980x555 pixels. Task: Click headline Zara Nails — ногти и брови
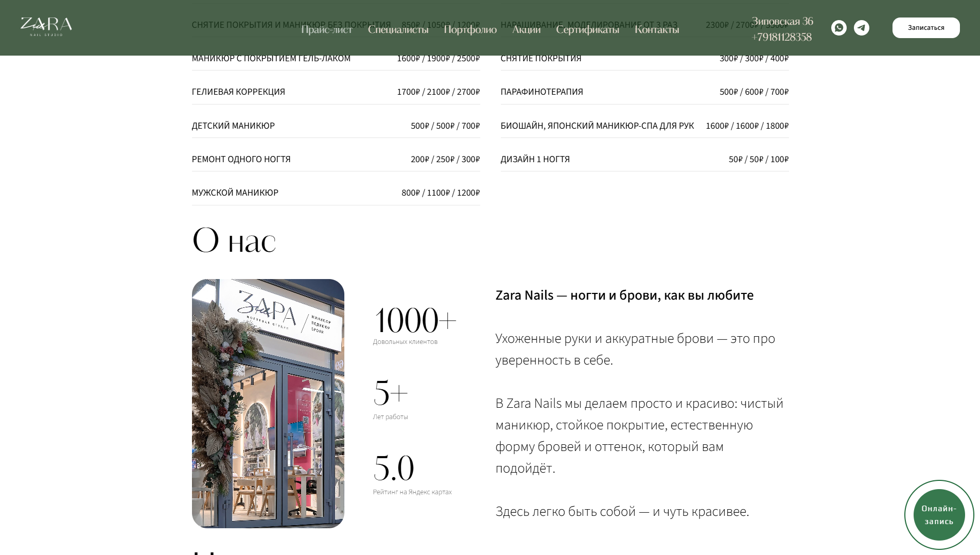[624, 295]
